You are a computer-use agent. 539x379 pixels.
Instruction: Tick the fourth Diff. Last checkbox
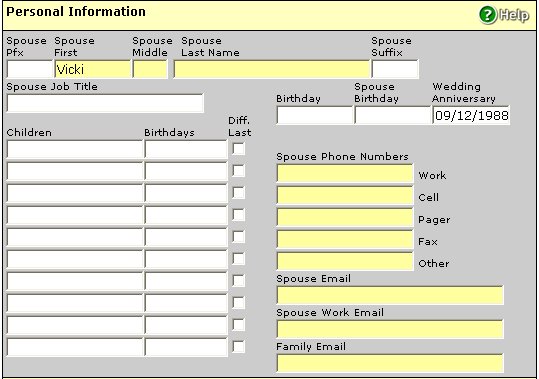click(239, 215)
